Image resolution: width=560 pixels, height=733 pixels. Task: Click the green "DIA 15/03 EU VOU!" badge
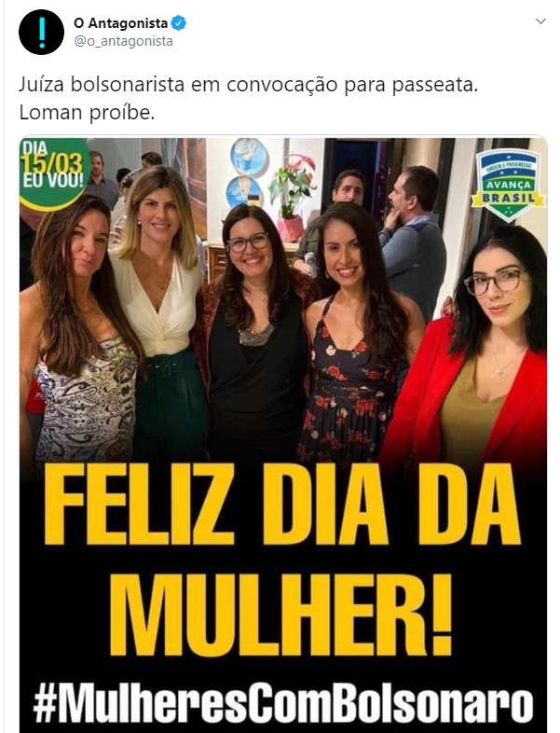tap(53, 171)
